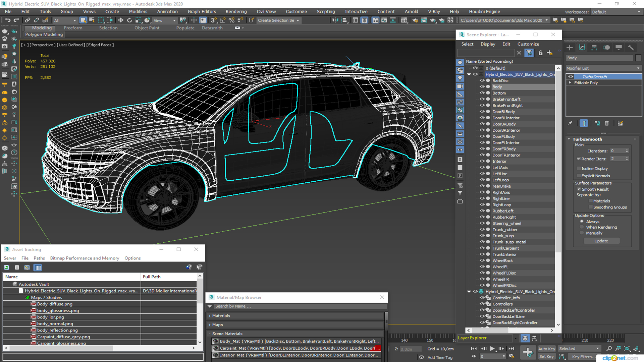
Task: Enable Isoline Display checkbox
Action: pyautogui.click(x=579, y=169)
